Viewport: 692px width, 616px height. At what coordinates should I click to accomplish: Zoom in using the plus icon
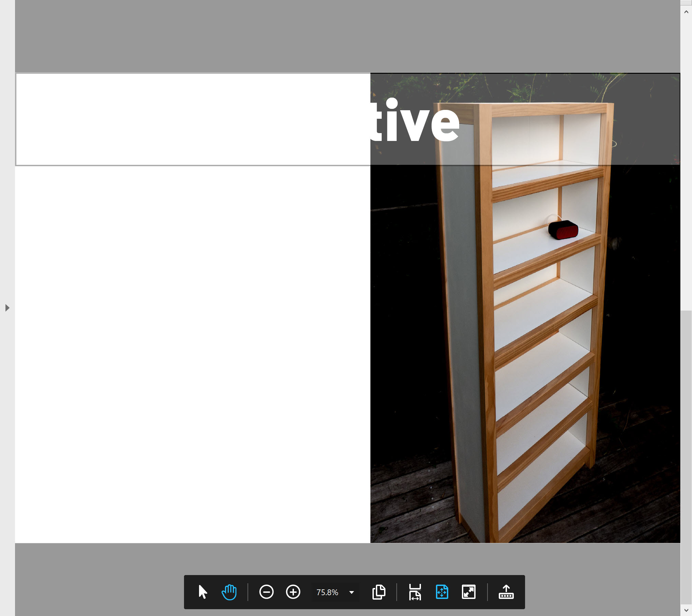[293, 592]
